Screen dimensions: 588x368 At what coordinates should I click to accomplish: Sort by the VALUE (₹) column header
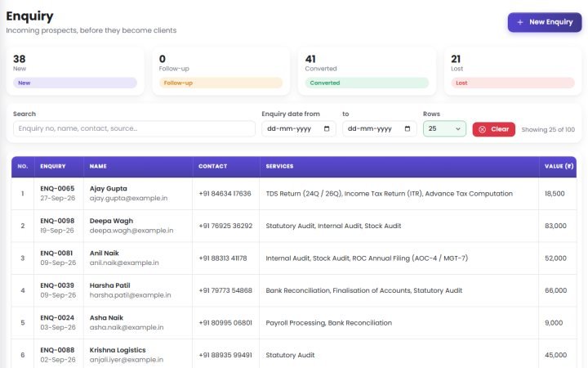click(x=559, y=166)
